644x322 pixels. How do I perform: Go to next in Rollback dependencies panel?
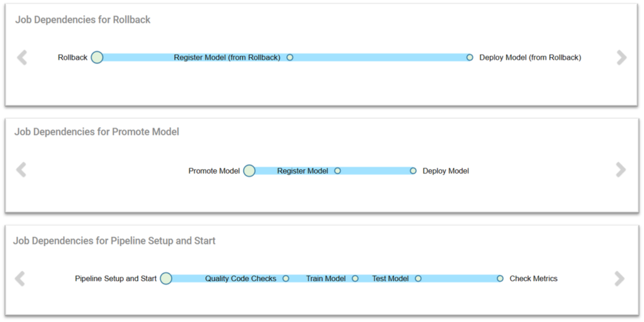[x=622, y=58]
